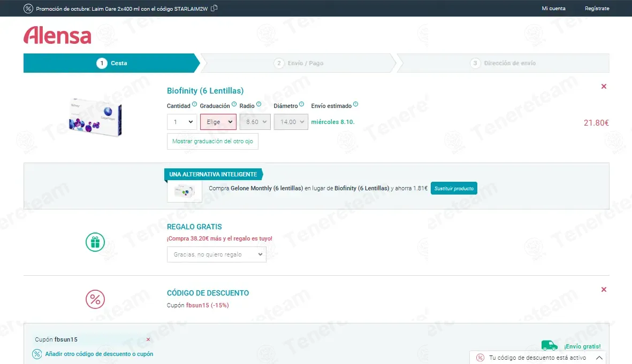Click the REGALO GRATIS heading
Viewport: 632px width, 364px height.
coord(194,227)
